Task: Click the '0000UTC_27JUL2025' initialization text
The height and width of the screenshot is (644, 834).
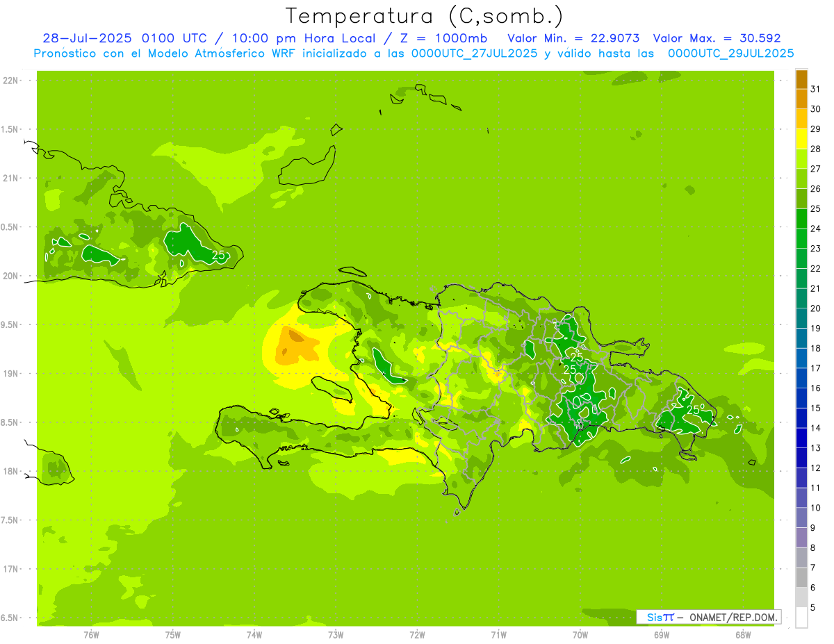Action: point(473,53)
